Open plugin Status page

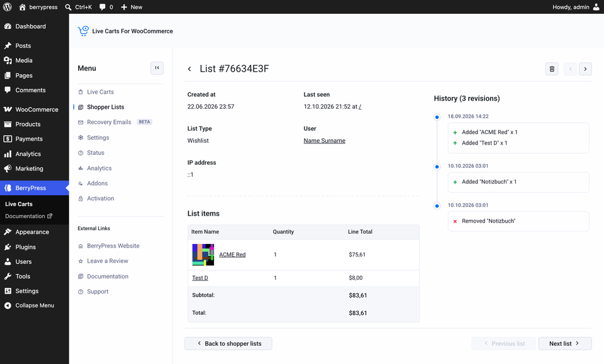point(96,153)
